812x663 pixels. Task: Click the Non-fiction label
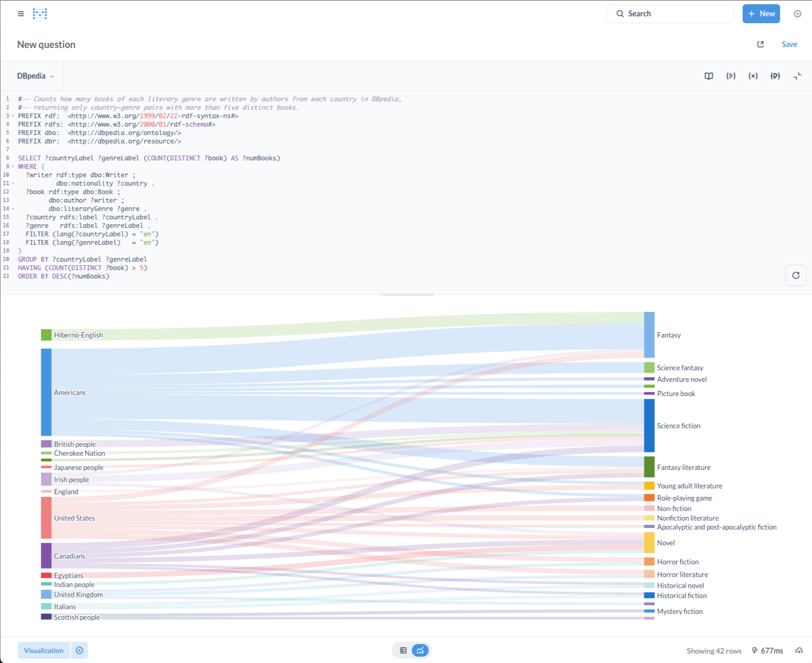(674, 508)
